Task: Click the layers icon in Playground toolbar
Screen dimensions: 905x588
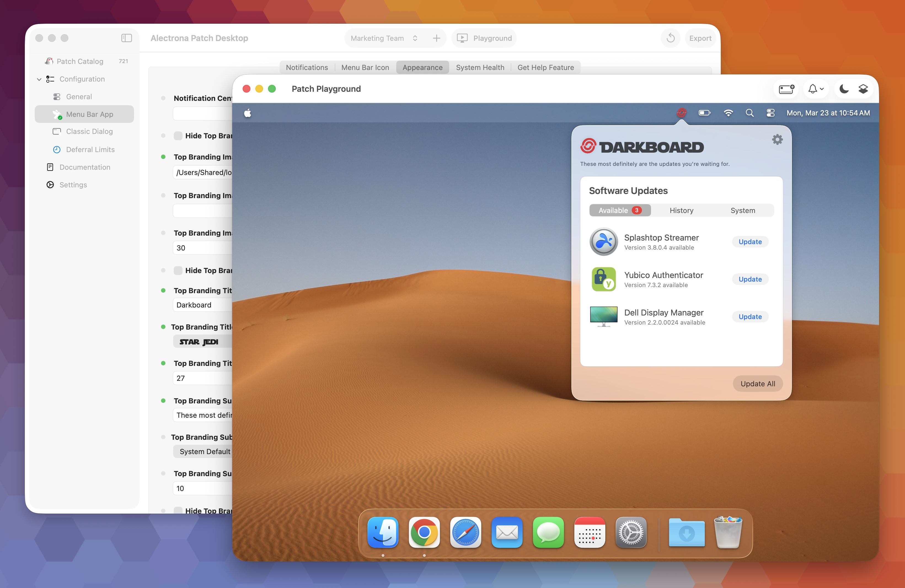Action: click(x=863, y=89)
